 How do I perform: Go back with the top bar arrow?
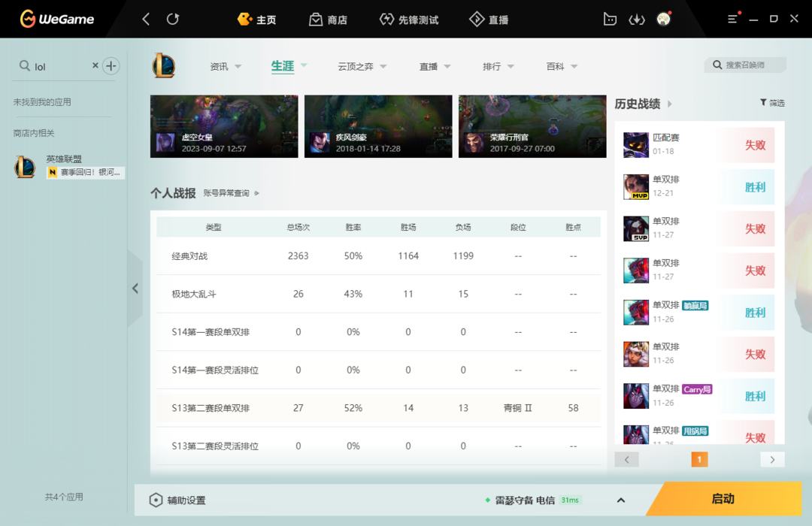pos(146,19)
